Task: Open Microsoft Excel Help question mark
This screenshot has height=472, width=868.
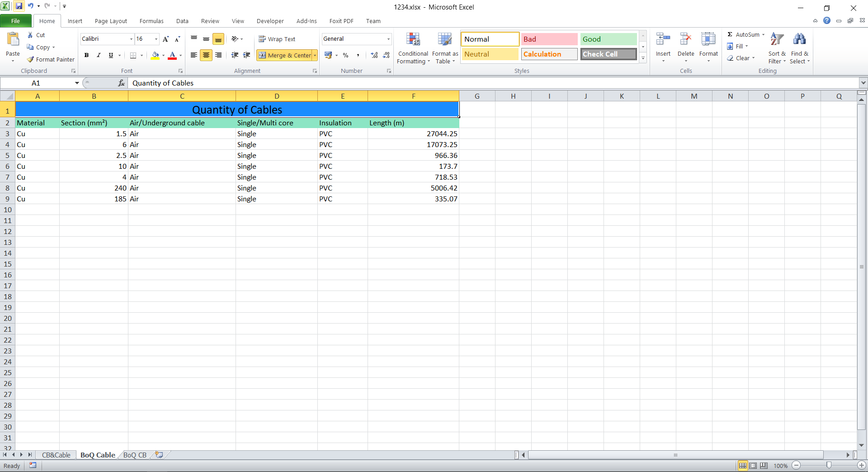Action: point(827,21)
